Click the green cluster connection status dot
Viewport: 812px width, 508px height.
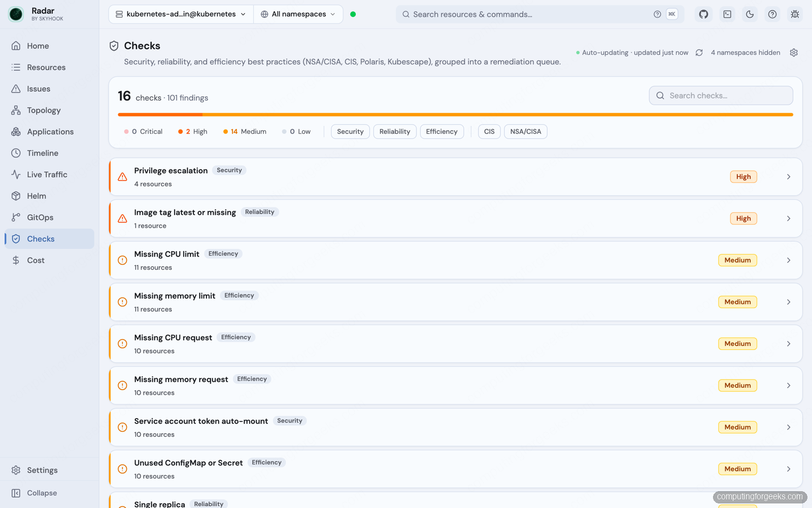(353, 14)
